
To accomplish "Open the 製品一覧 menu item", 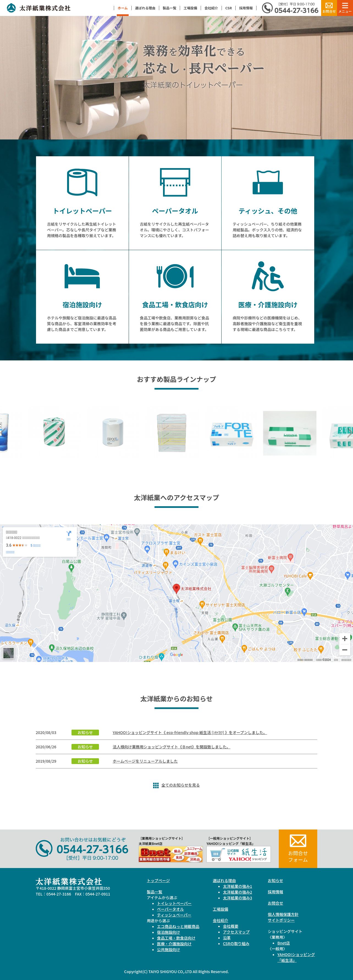I will (x=169, y=8).
